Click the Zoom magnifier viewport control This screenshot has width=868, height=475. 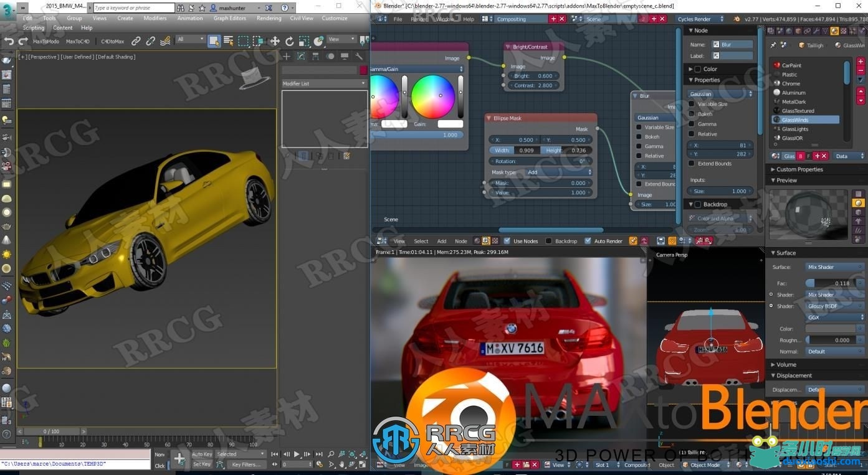[x=331, y=454]
